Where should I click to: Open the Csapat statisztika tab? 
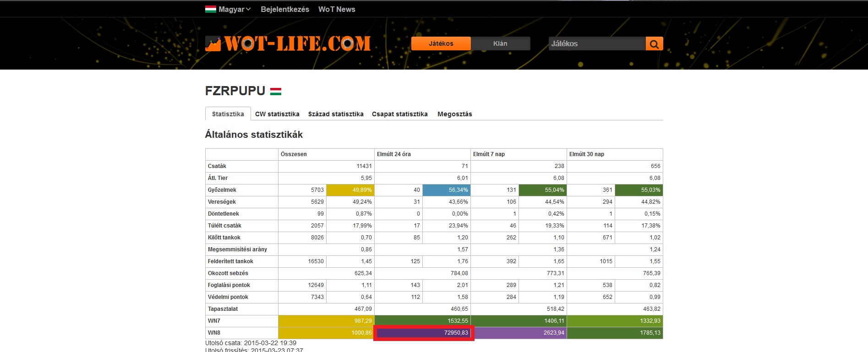click(399, 114)
